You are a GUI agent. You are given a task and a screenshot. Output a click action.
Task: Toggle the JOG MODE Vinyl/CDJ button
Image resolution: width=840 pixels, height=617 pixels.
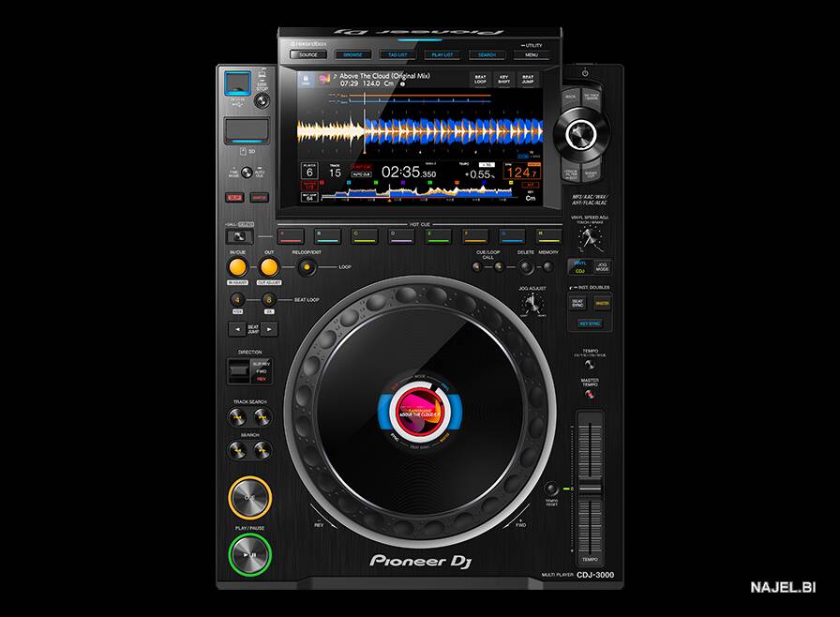pyautogui.click(x=602, y=266)
